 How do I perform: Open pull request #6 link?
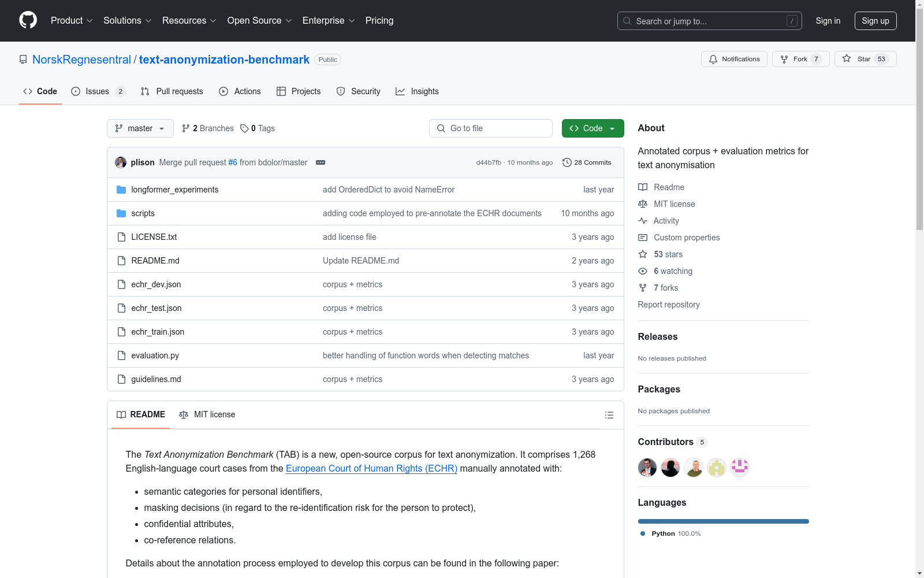pyautogui.click(x=233, y=162)
